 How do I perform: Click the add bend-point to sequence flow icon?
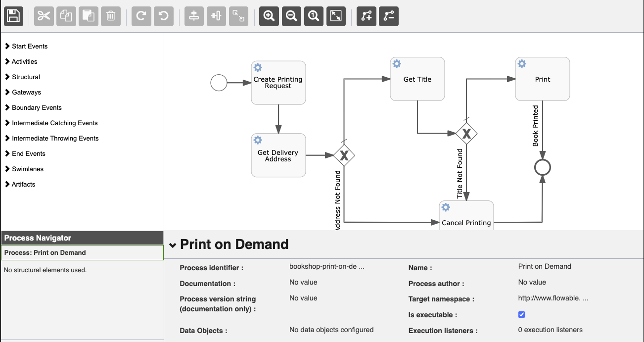(x=367, y=16)
